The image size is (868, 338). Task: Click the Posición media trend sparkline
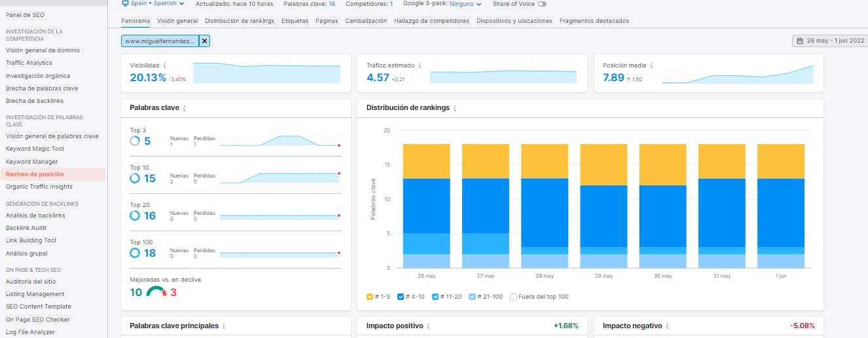[x=738, y=74]
